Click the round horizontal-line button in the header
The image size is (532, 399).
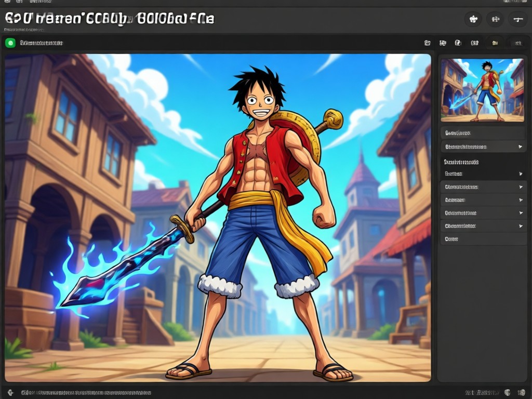[x=518, y=19]
